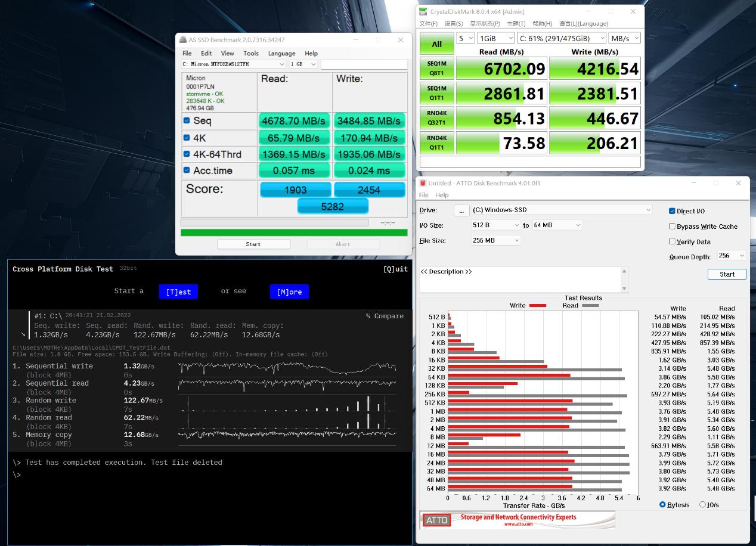Enable Bypass Write Cache option
The height and width of the screenshot is (546, 756).
pyautogui.click(x=672, y=227)
